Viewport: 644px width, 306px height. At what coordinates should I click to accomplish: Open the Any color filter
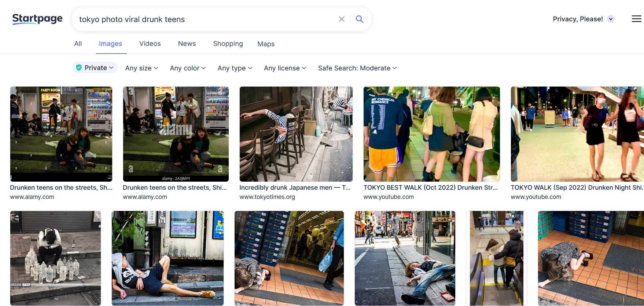pos(188,68)
